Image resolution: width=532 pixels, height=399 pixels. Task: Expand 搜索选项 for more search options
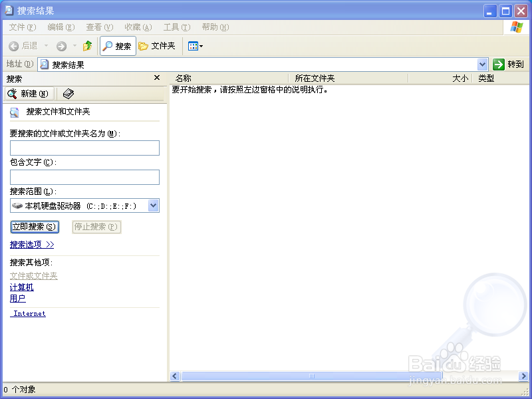point(31,244)
